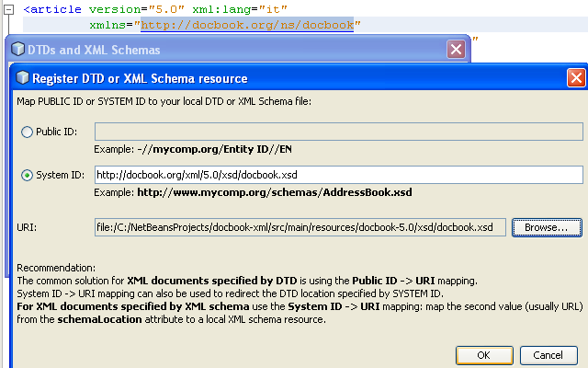The image size is (588, 368).
Task: Click the xml:lang="it" attribute in editor
Action: (240, 9)
